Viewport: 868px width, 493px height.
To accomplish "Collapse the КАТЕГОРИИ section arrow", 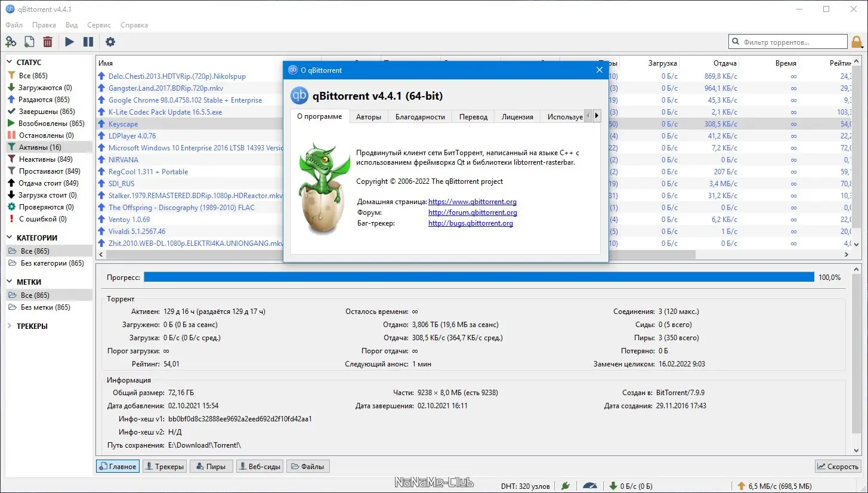I will tap(10, 238).
